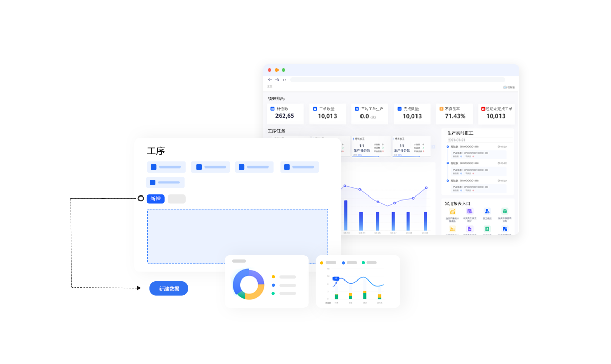Select the gray tab beside 新增
Image resolution: width=611 pixels, height=364 pixels.
(177, 199)
